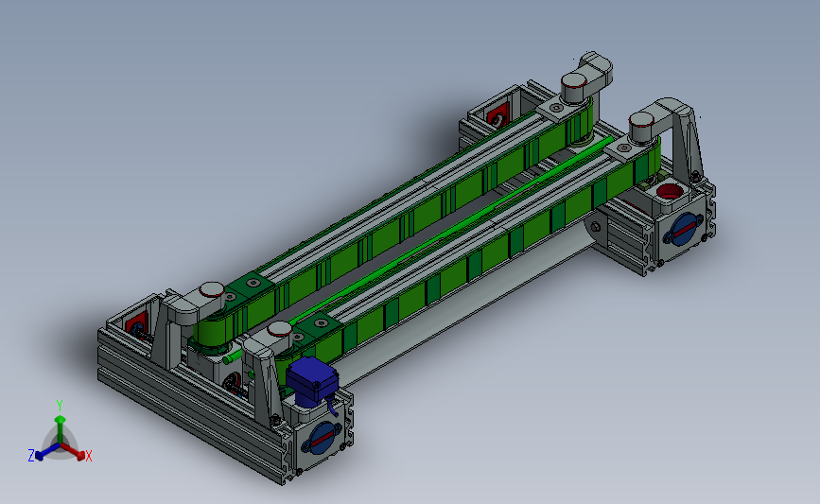The image size is (820, 504).
Task: Select the blue end cap below the motor box
Action: (322, 436)
